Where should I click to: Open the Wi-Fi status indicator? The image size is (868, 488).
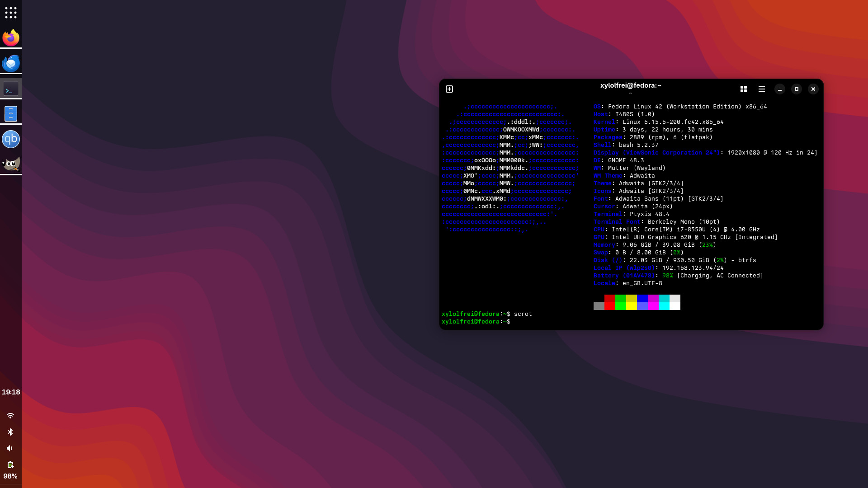click(x=10, y=416)
